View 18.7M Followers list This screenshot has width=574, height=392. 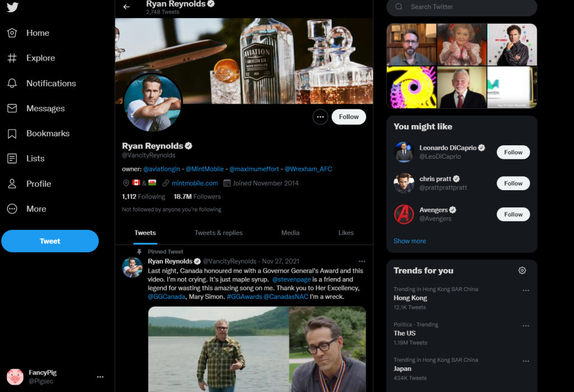pos(197,197)
